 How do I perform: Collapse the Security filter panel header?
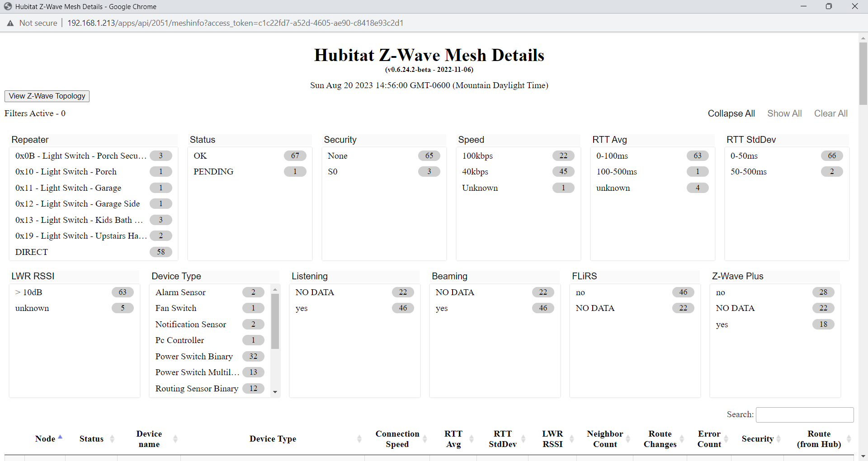point(384,140)
